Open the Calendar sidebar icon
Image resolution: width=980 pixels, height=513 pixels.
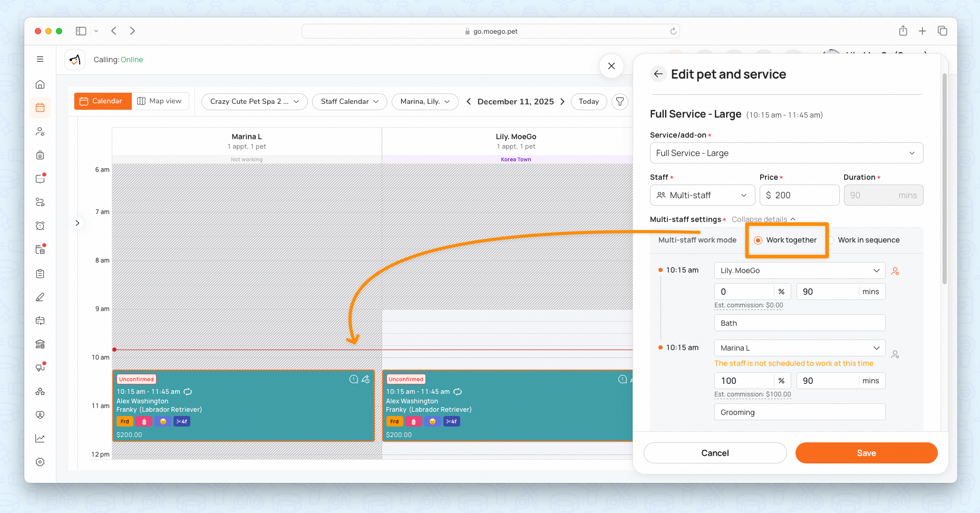40,108
